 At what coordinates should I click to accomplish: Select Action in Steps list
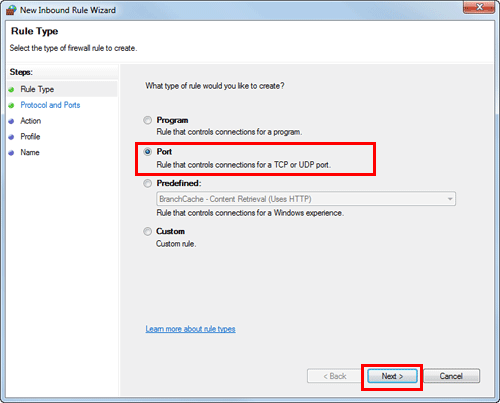click(x=31, y=121)
